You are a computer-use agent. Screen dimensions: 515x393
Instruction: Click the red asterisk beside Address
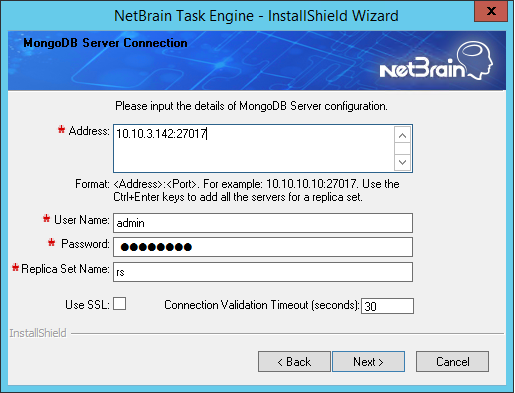coord(61,129)
